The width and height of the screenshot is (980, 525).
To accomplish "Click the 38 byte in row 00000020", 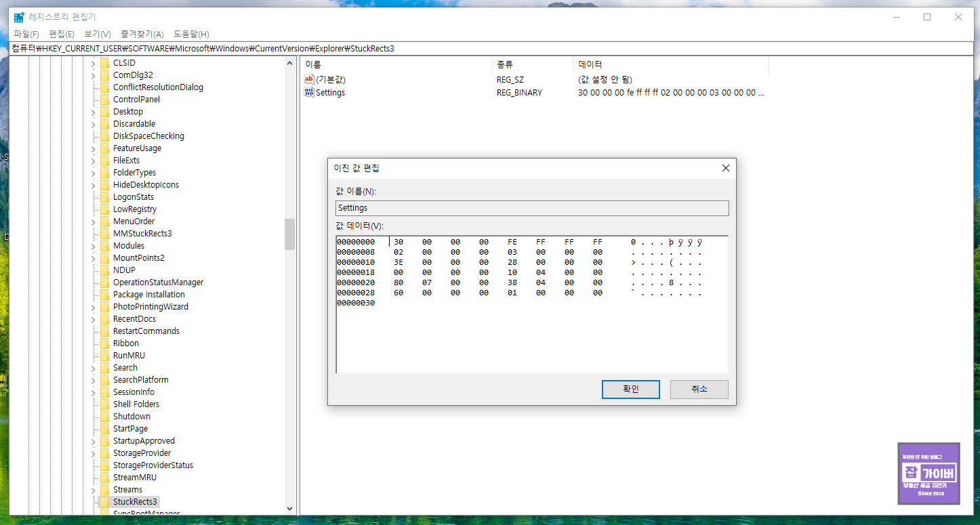I will (512, 282).
